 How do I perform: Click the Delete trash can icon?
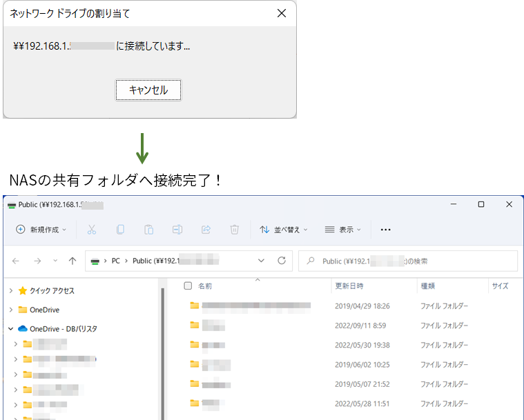click(234, 230)
